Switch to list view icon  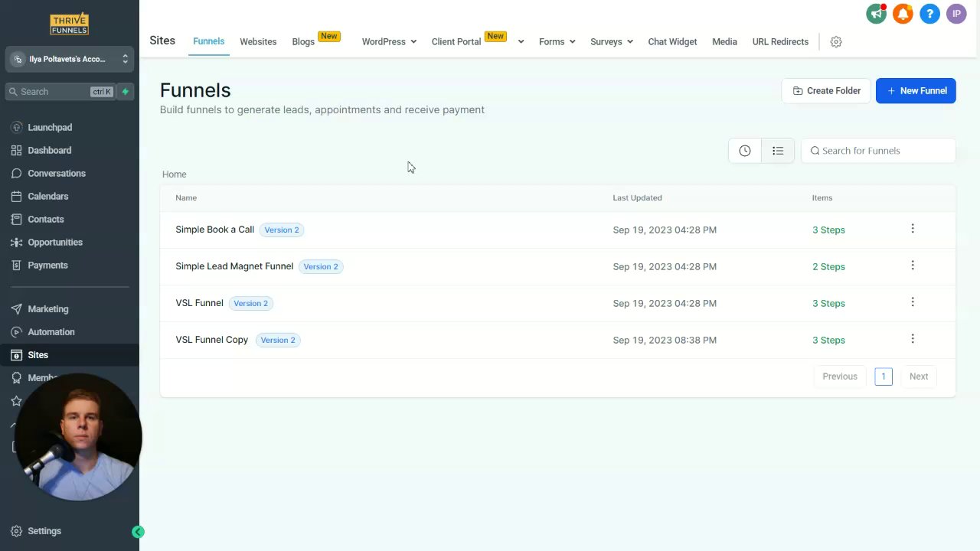778,151
